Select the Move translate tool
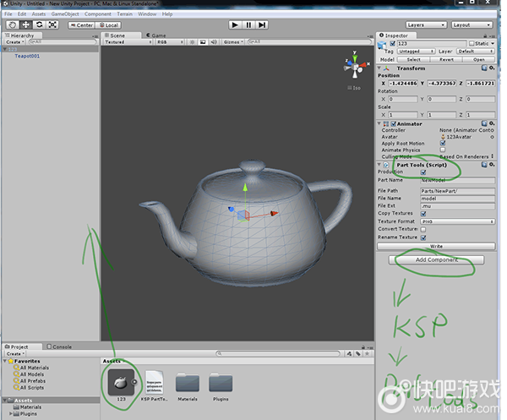The width and height of the screenshot is (507, 420). 26,25
